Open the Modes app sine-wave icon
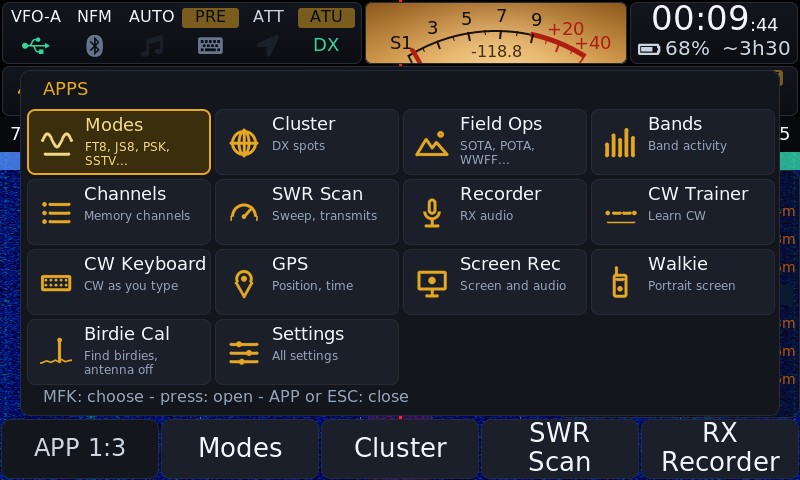800x480 pixels. [57, 143]
